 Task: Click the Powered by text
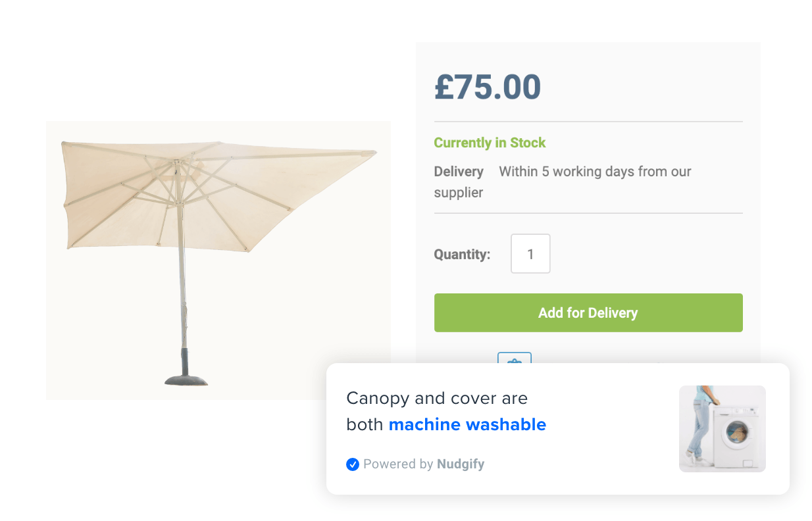tap(398, 464)
